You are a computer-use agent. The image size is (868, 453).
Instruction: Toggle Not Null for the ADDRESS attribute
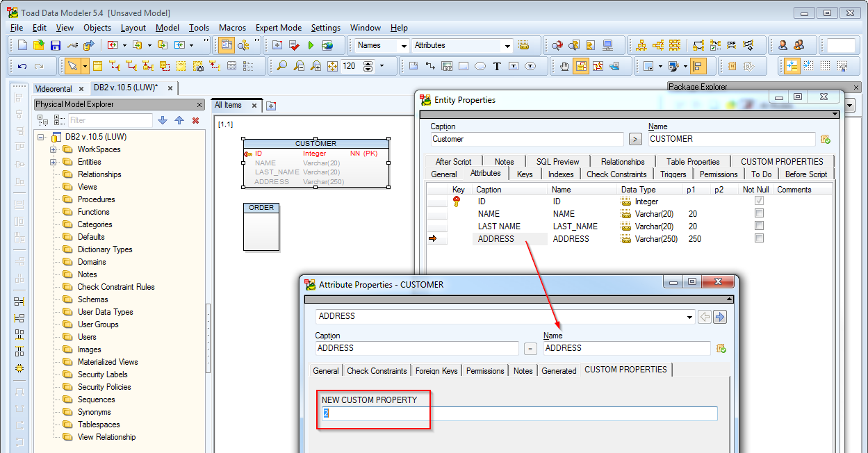pyautogui.click(x=759, y=238)
